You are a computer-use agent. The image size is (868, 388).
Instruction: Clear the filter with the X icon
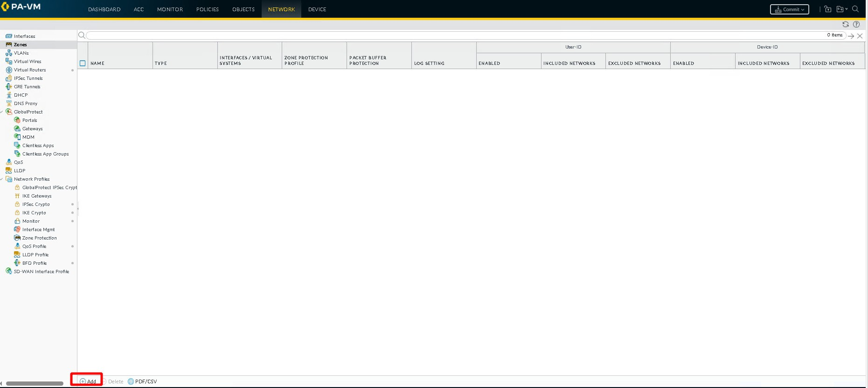pos(860,36)
